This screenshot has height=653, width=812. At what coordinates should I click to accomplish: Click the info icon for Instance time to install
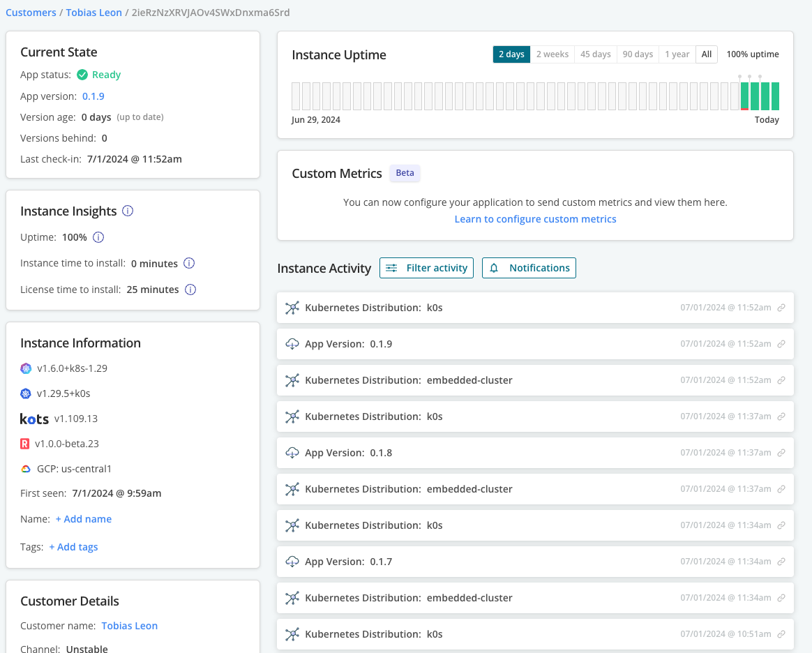[x=189, y=264]
